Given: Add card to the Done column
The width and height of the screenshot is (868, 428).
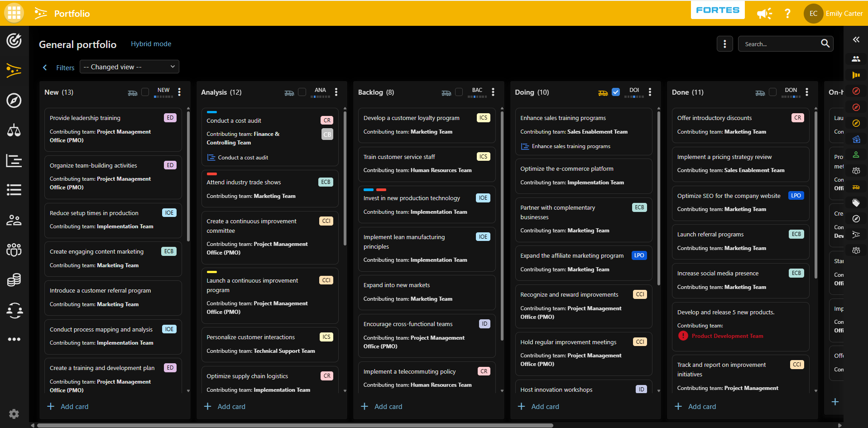Looking at the screenshot, I should (696, 407).
